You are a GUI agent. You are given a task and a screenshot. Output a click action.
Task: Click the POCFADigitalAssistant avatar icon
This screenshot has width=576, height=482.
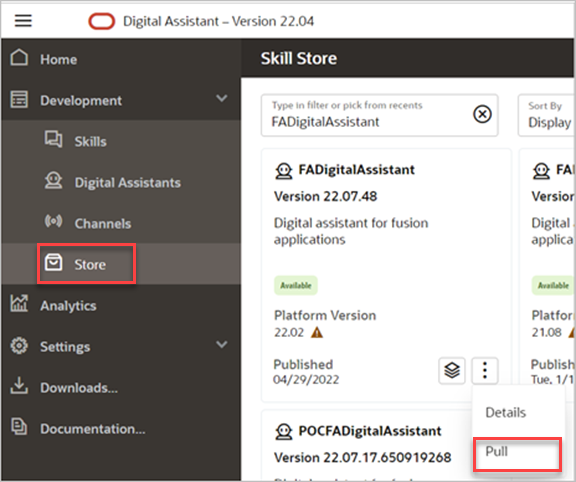pos(284,432)
